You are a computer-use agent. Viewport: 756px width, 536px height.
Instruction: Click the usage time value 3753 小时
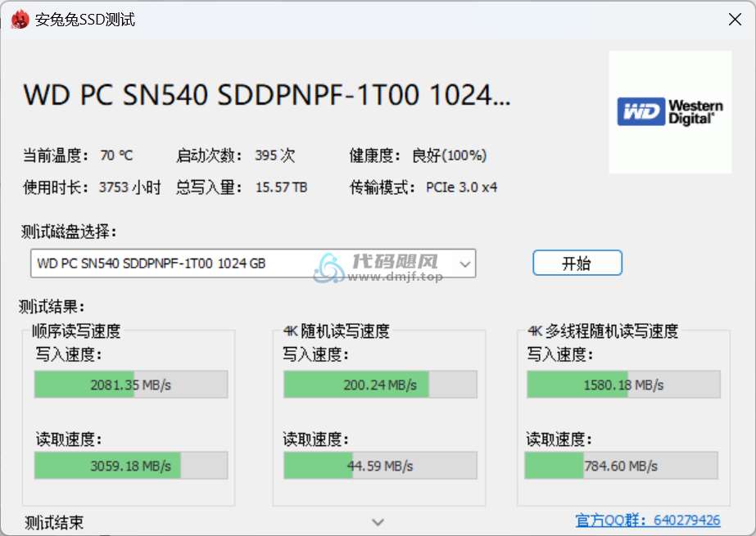129,187
